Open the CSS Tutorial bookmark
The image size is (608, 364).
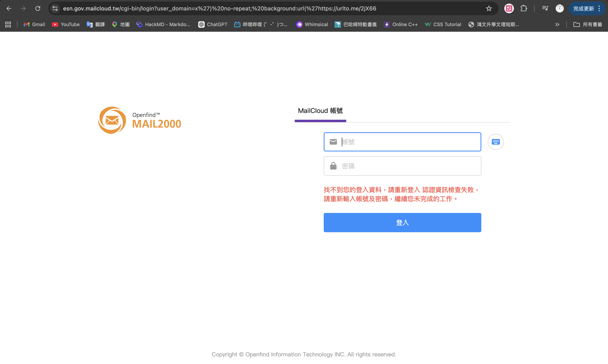coord(443,25)
